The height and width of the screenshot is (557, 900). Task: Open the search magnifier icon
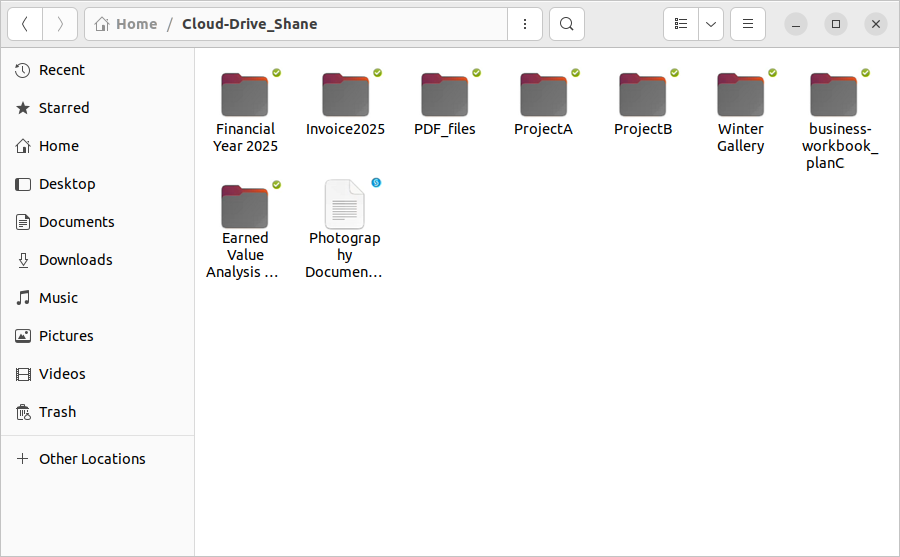click(567, 24)
